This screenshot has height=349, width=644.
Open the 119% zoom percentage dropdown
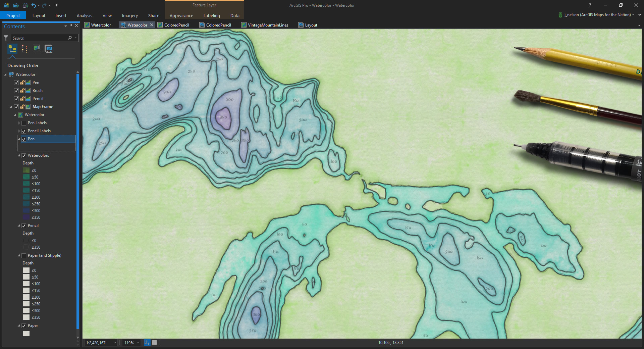point(138,343)
